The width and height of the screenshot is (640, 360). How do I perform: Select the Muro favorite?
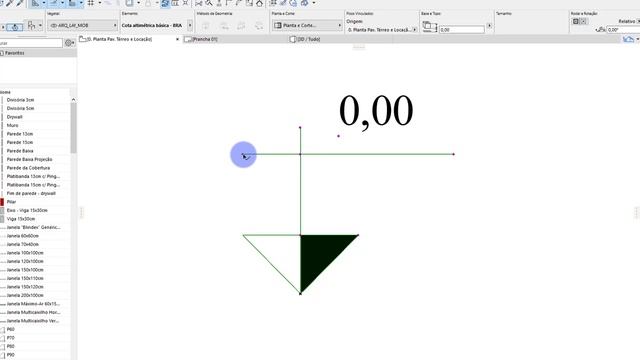click(x=12, y=125)
